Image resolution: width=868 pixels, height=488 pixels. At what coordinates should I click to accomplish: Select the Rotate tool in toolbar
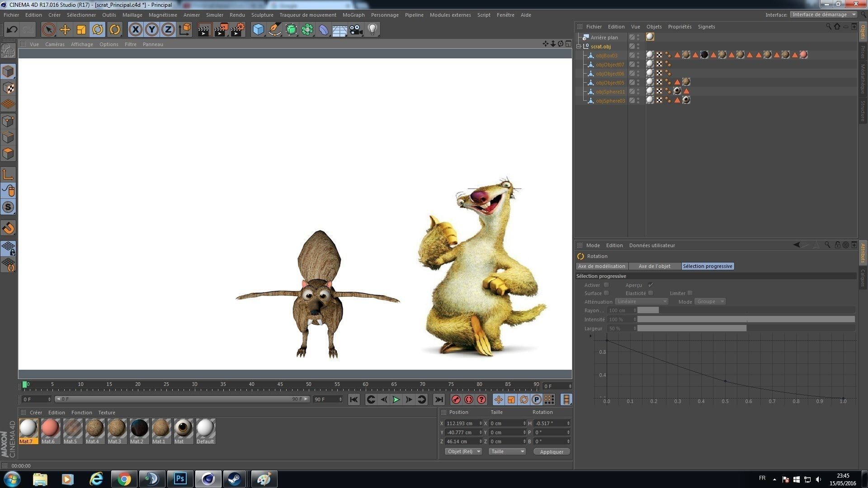coord(98,30)
